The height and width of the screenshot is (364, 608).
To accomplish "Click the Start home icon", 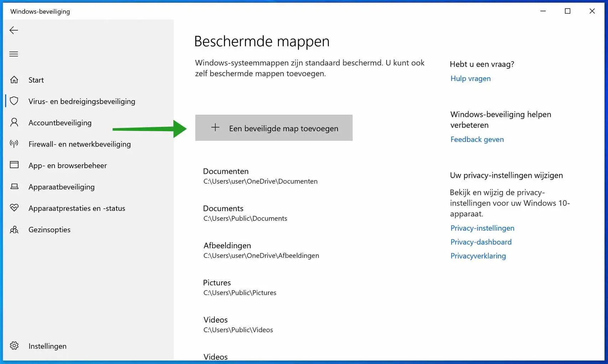I will (14, 80).
